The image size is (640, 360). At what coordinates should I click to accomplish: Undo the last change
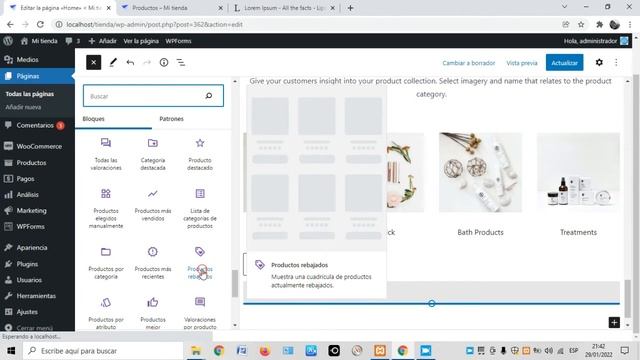130,62
